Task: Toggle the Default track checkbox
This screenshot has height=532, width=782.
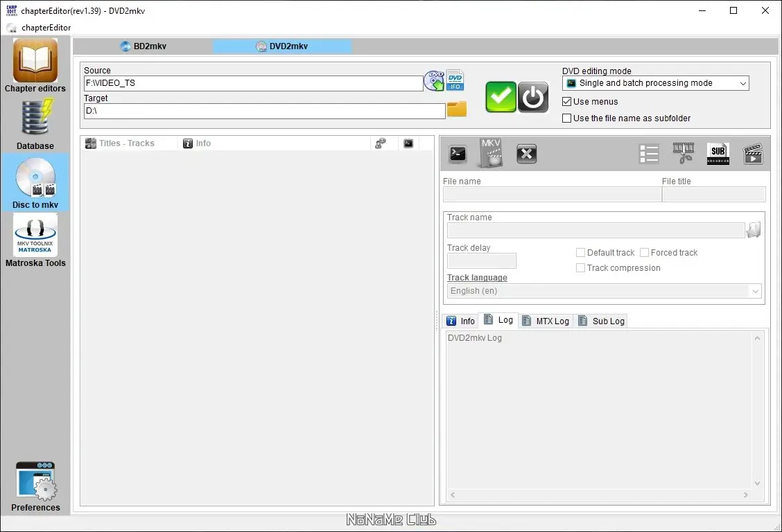Action: click(x=580, y=253)
